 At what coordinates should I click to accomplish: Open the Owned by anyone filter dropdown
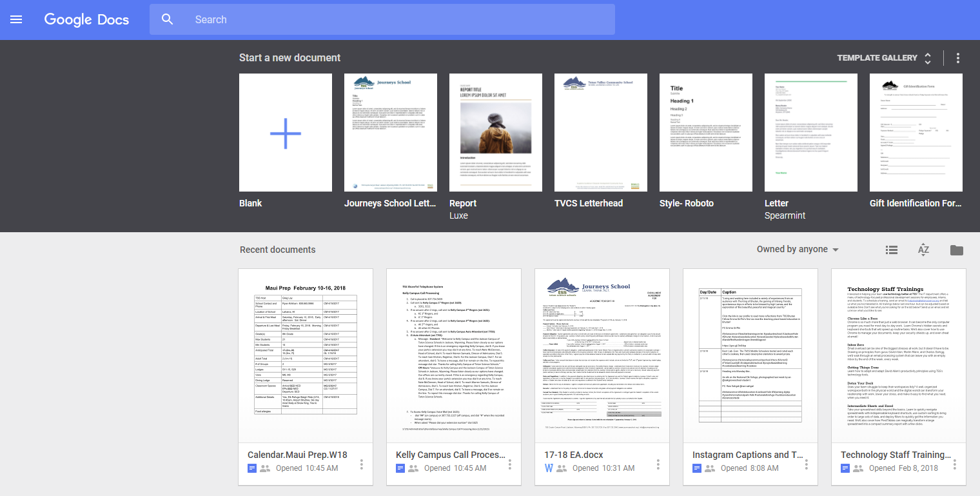point(798,249)
